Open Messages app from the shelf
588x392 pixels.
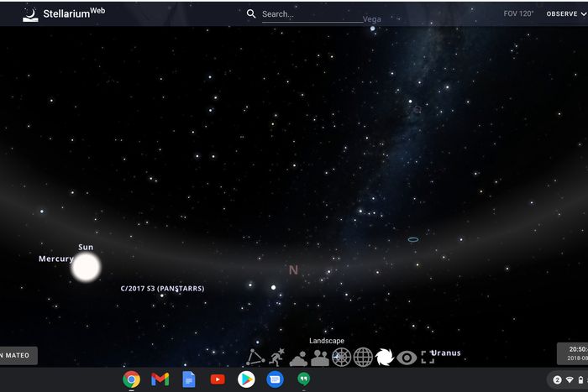coord(275,379)
